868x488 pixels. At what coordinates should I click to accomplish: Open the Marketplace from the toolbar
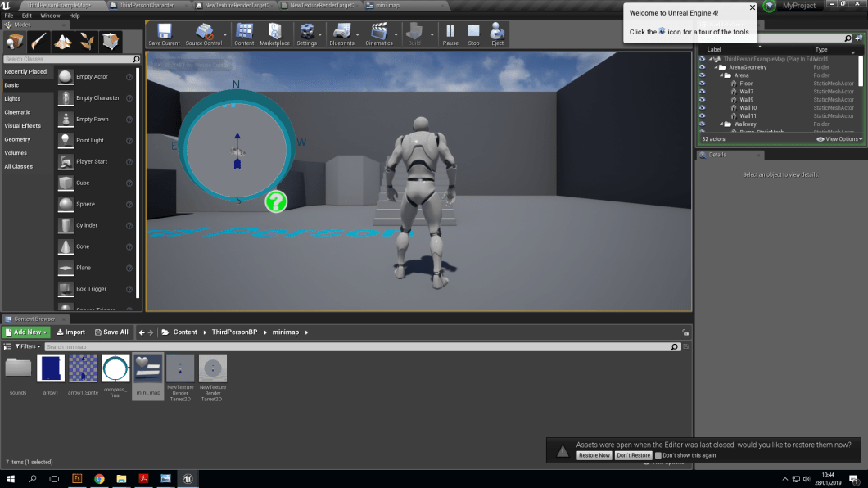(x=274, y=34)
